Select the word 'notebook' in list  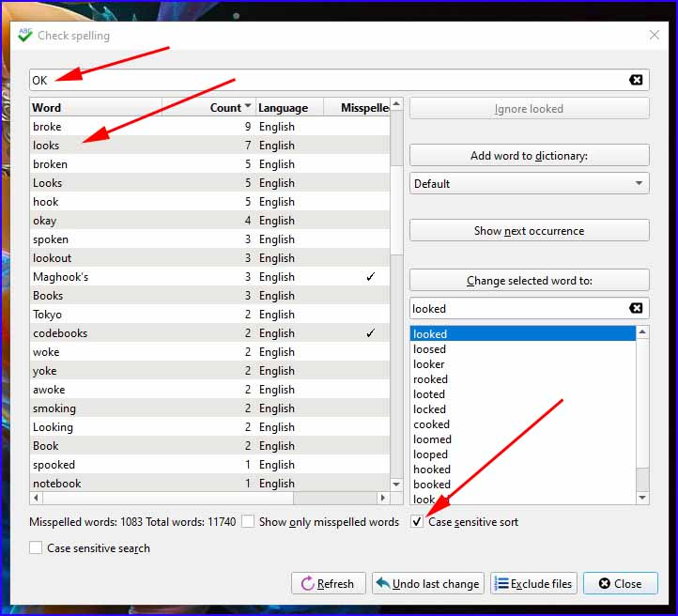209,483
